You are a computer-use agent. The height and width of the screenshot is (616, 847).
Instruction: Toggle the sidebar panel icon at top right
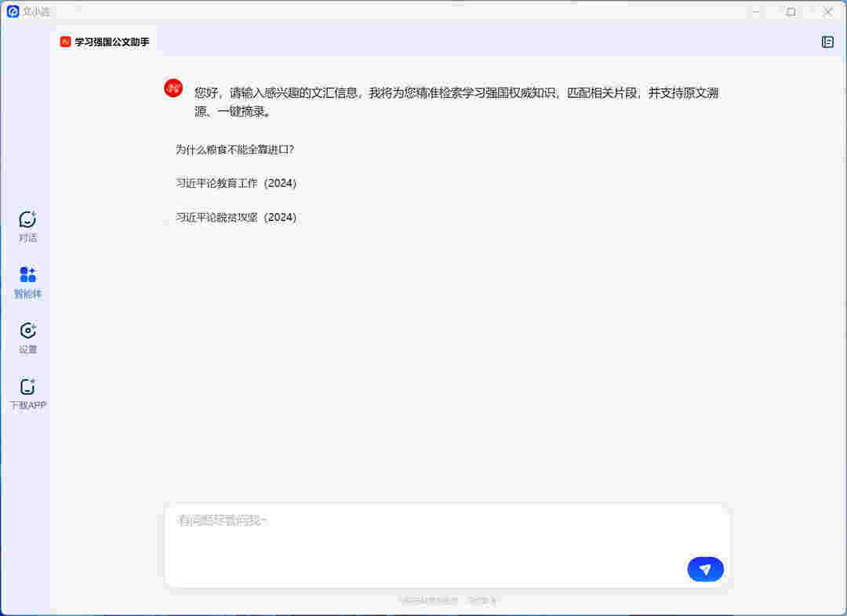click(827, 42)
